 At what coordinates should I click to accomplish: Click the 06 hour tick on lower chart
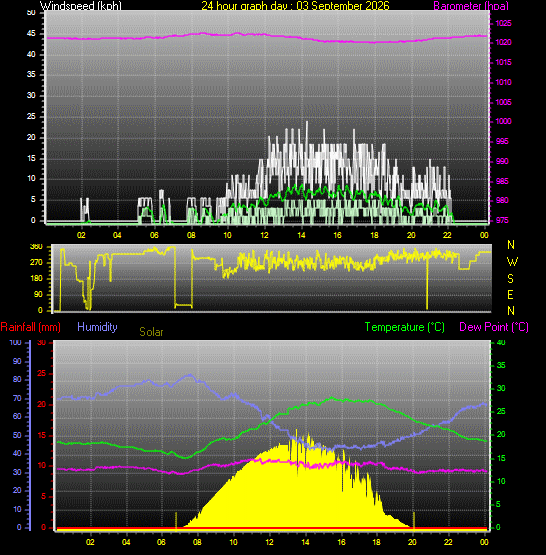tap(161, 542)
